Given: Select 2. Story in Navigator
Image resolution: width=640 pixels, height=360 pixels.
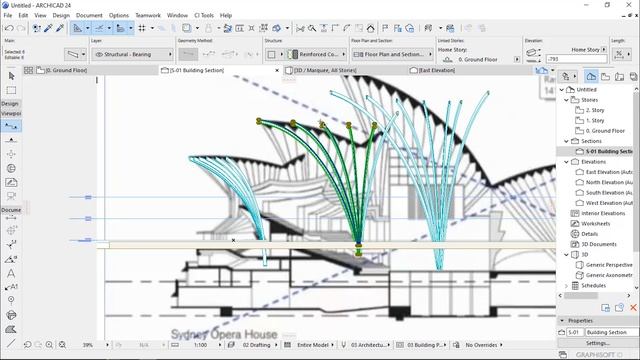Looking at the screenshot, I should pyautogui.click(x=595, y=110).
